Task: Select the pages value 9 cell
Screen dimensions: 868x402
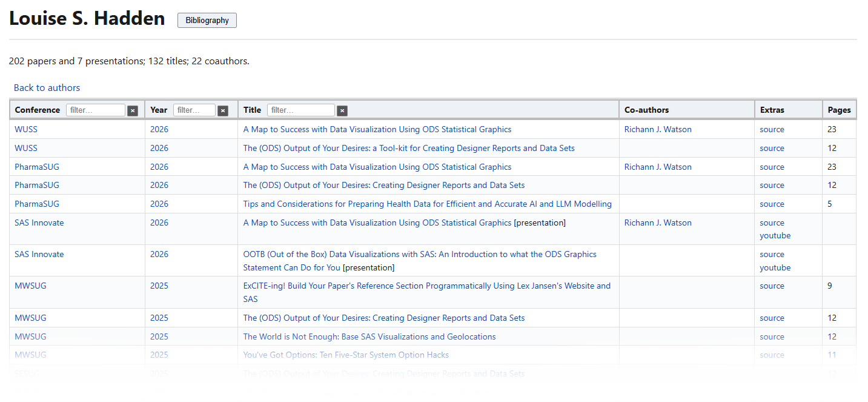Action: (839, 292)
